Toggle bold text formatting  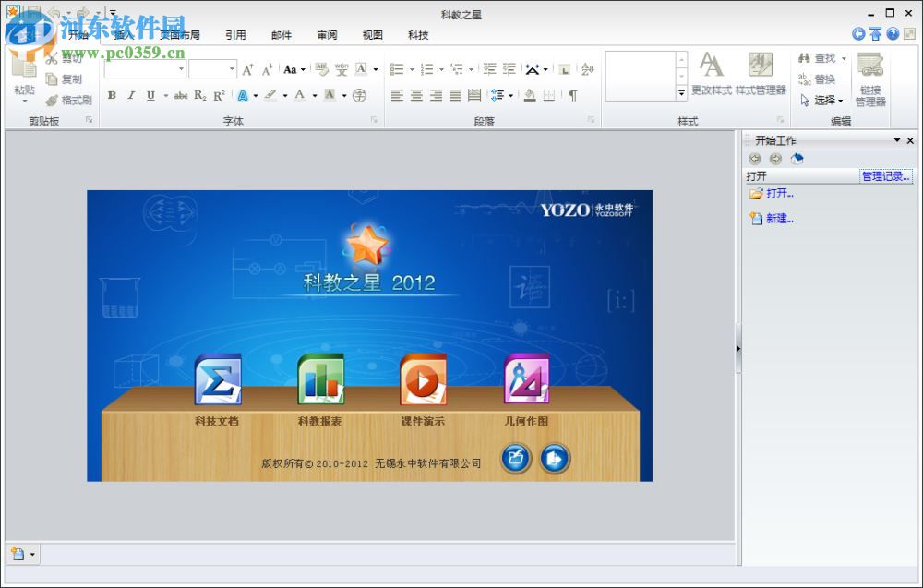click(x=112, y=95)
